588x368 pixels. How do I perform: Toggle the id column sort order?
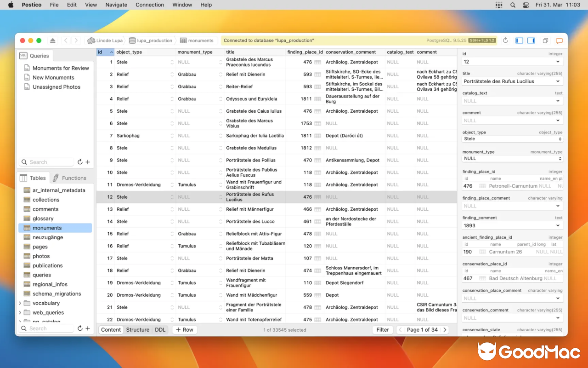(105, 52)
